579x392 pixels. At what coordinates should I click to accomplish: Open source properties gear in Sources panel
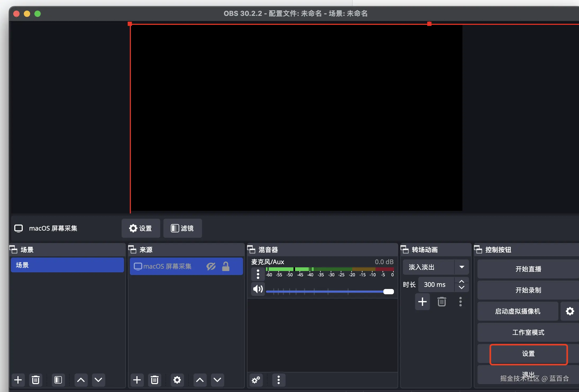(177, 380)
